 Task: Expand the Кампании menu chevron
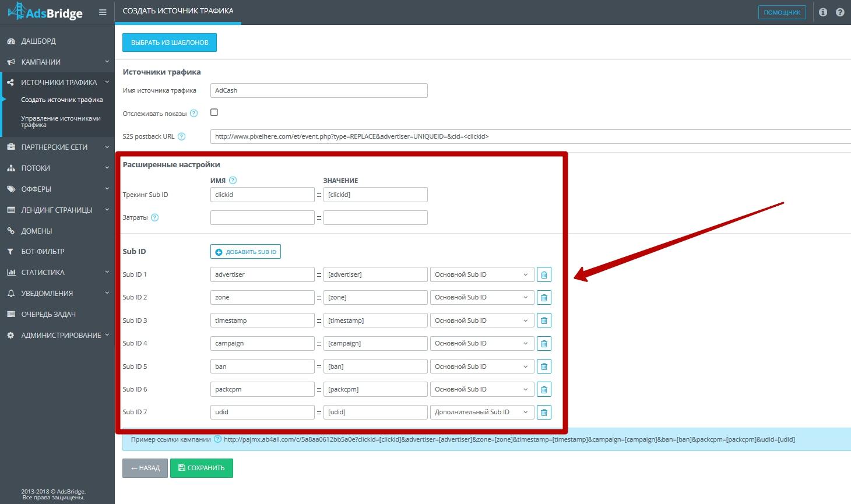point(107,62)
